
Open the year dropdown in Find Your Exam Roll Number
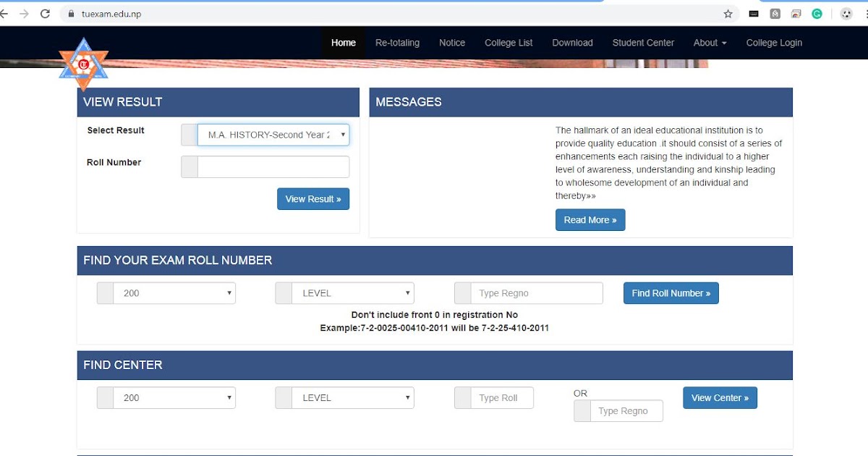[x=174, y=293]
